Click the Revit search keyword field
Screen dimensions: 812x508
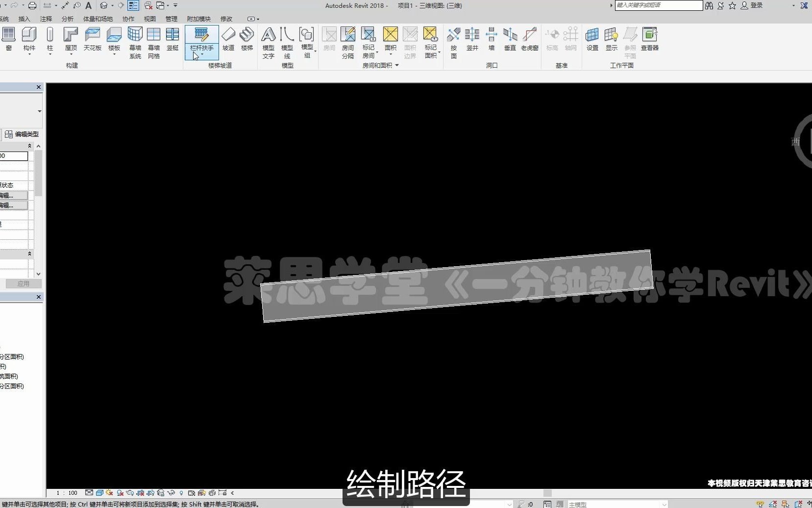click(658, 5)
